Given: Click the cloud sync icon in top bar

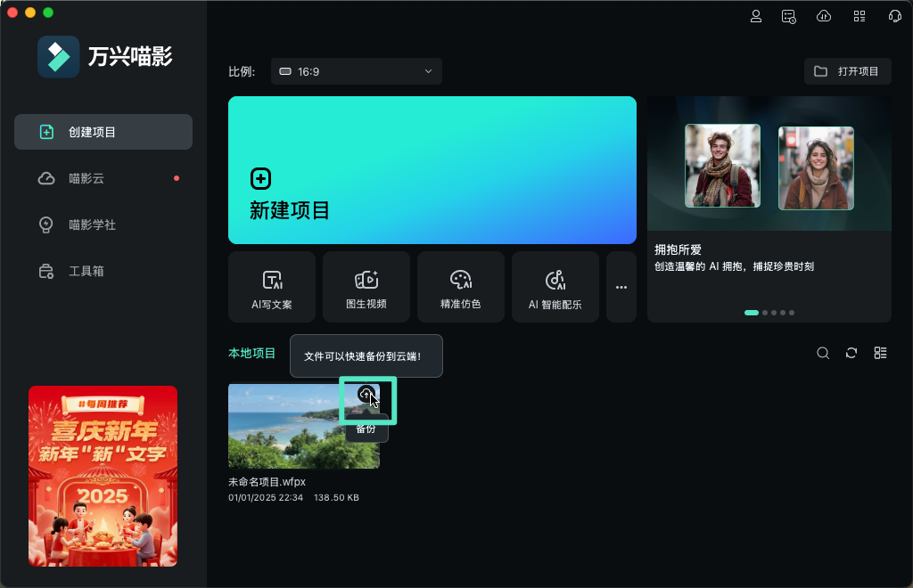Looking at the screenshot, I should click(x=823, y=15).
